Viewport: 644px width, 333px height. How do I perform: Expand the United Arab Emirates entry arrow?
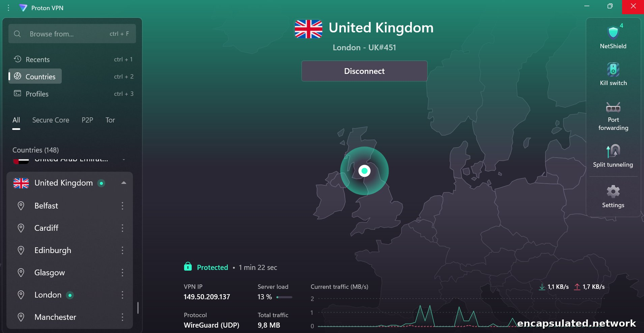pyautogui.click(x=124, y=160)
